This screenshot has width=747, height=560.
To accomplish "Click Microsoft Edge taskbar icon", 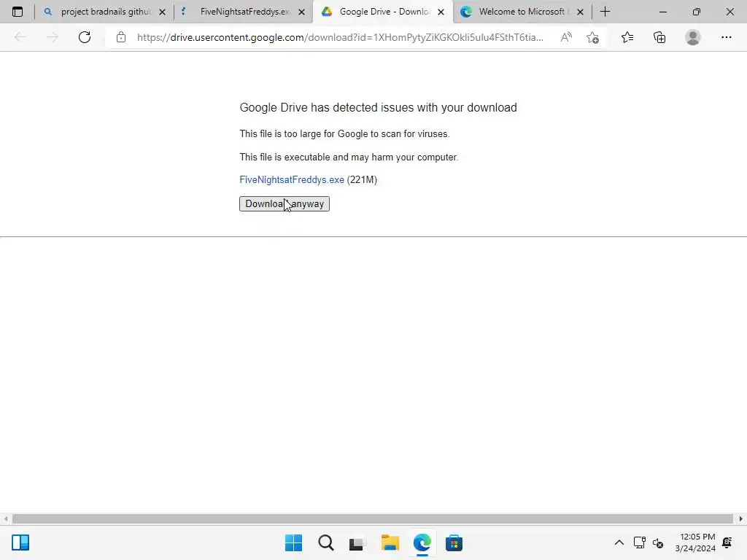I will click(x=422, y=542).
